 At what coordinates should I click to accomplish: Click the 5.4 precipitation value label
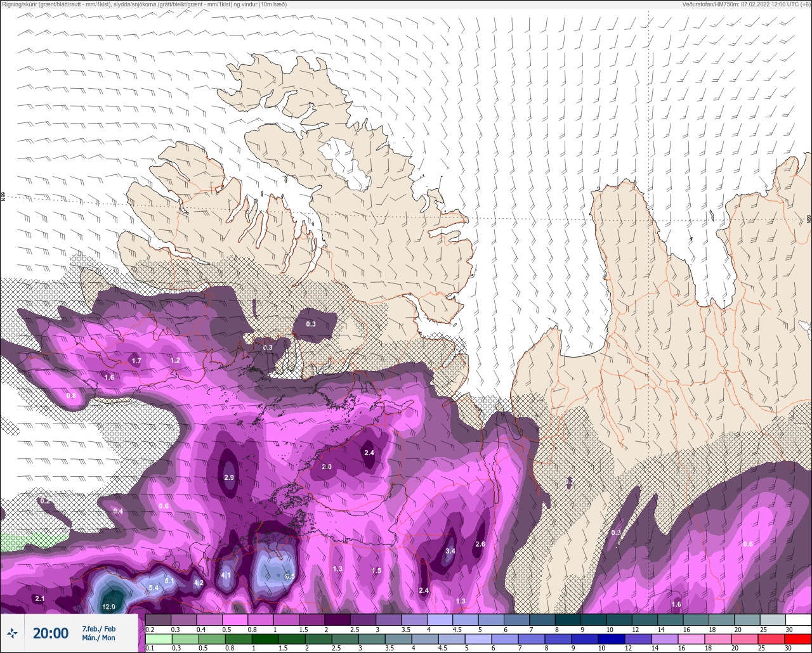(154, 588)
